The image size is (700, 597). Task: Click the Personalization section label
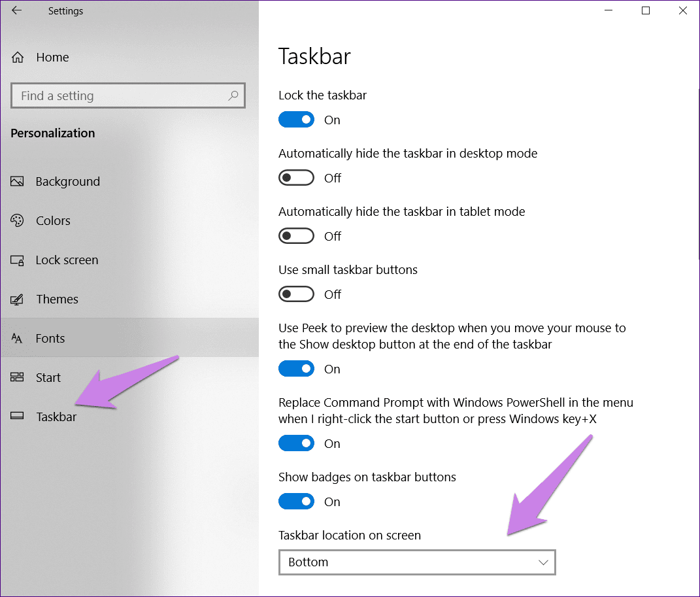pos(53,133)
